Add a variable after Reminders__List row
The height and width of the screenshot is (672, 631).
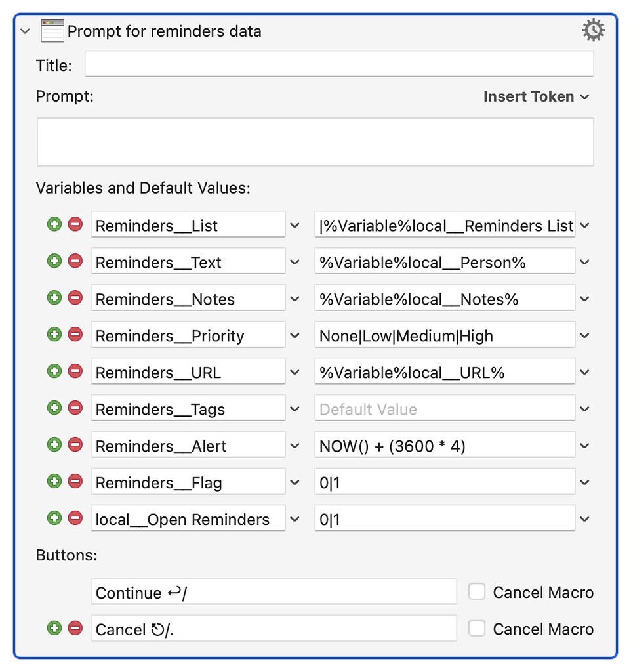(x=54, y=224)
